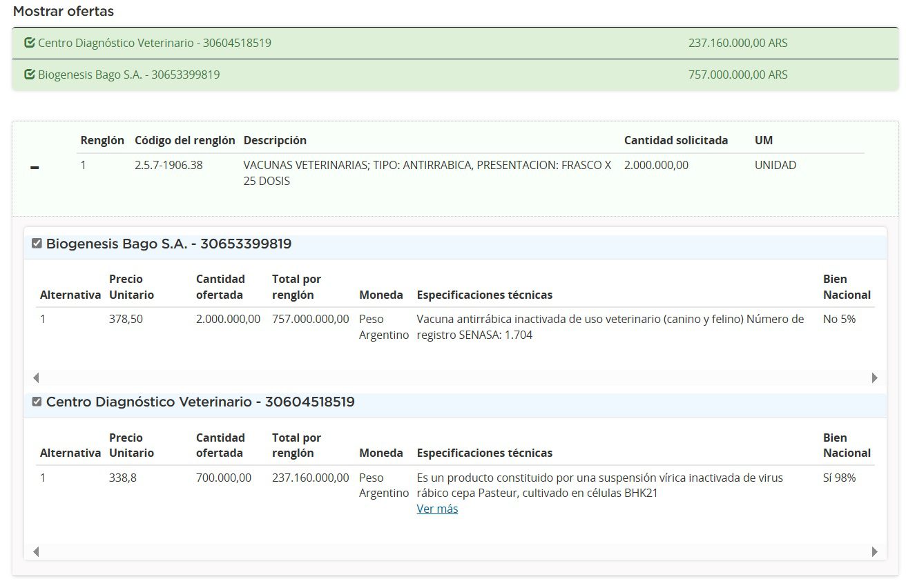This screenshot has height=588, width=906.
Task: Select Biogenesis Bago S.A. in the offers list
Action: (x=128, y=75)
